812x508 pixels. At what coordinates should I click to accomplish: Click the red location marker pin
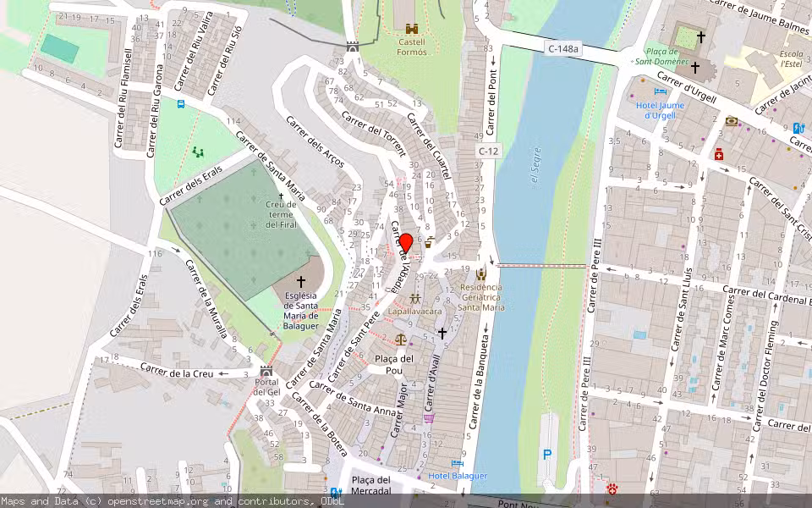[407, 242]
